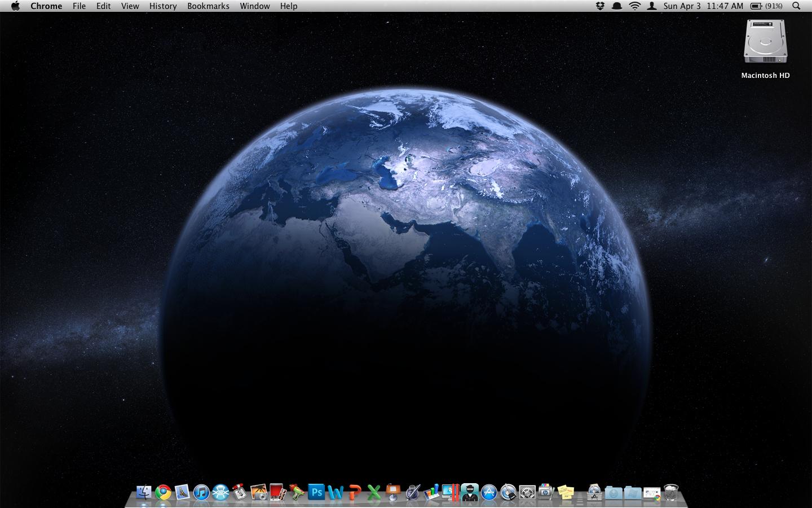Open the File menu
Screen dimensions: 812x508
point(80,6)
